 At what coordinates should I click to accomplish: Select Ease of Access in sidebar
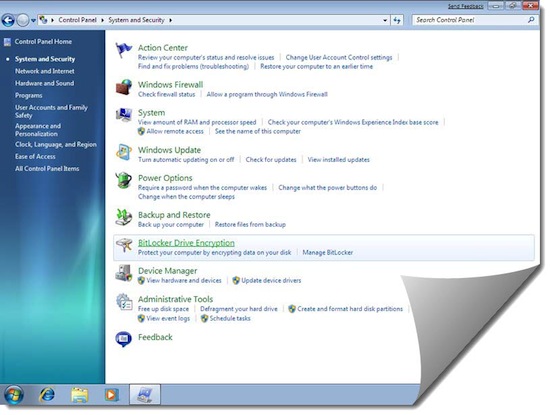tap(35, 156)
